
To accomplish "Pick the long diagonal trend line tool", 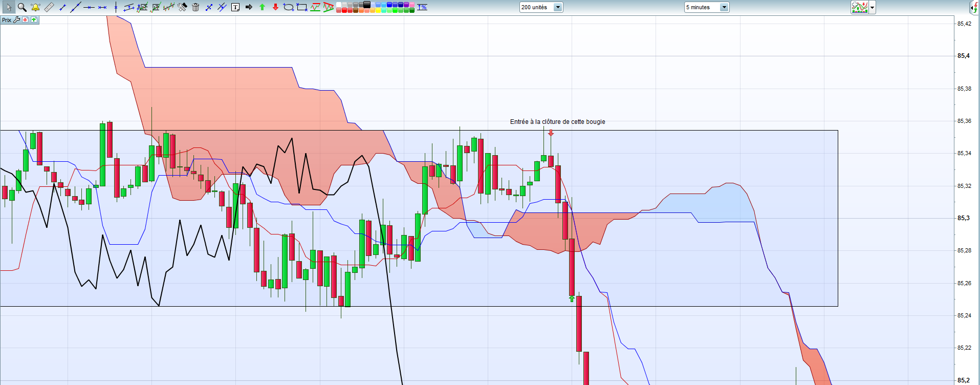I will (x=75, y=7).
